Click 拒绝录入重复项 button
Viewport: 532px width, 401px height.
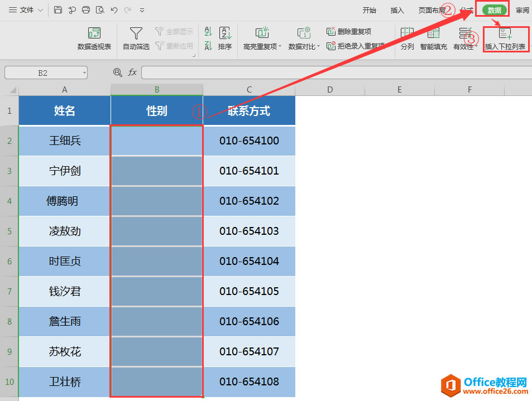pos(356,46)
